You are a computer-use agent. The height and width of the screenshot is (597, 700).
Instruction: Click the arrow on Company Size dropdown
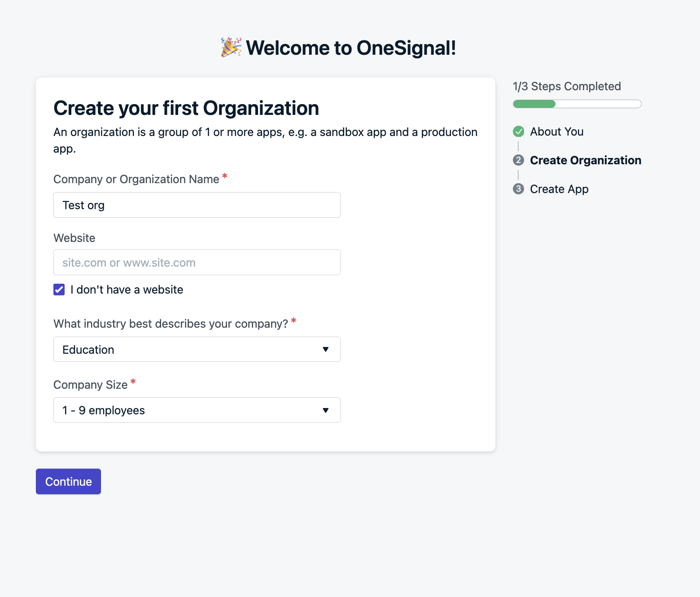326,410
